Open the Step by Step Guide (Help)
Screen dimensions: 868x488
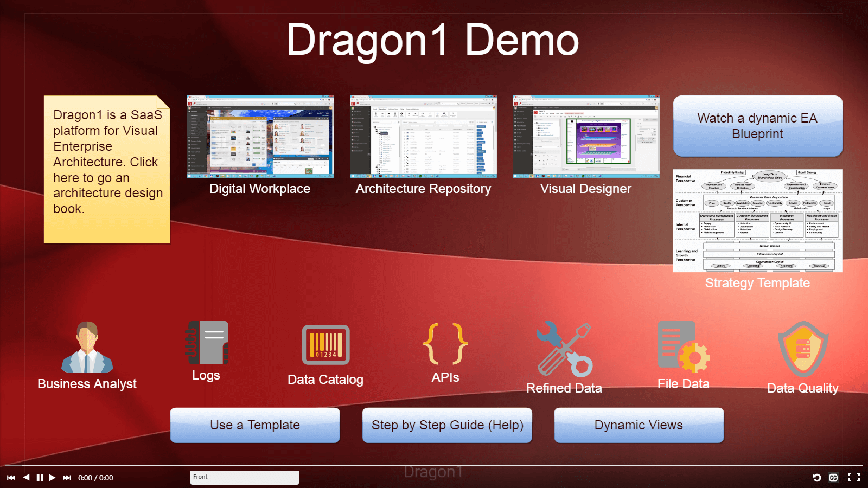(447, 425)
